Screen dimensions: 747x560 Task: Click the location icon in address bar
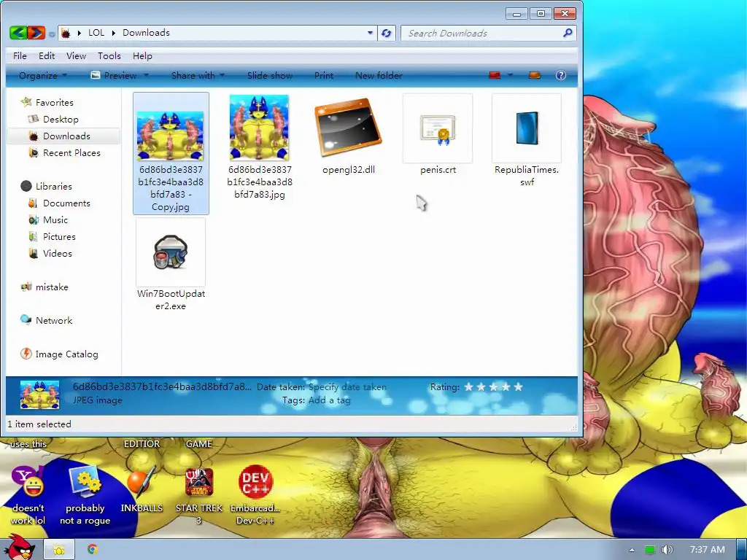(x=66, y=33)
